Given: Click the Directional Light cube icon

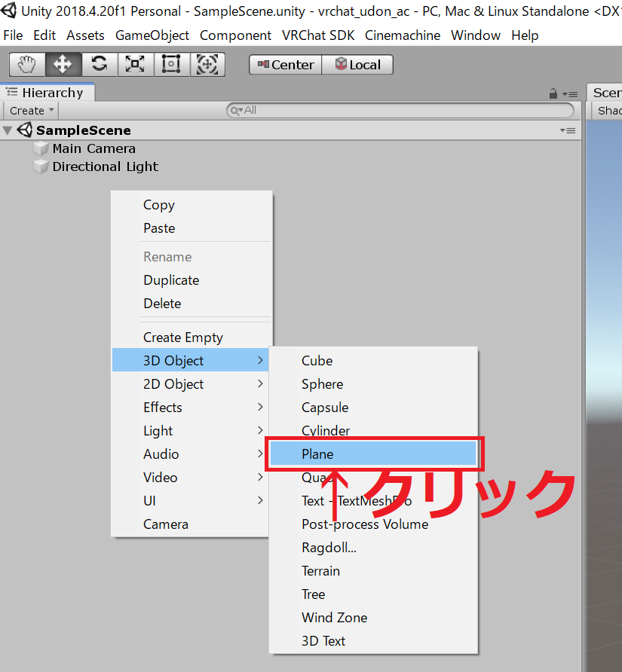Looking at the screenshot, I should (x=41, y=166).
